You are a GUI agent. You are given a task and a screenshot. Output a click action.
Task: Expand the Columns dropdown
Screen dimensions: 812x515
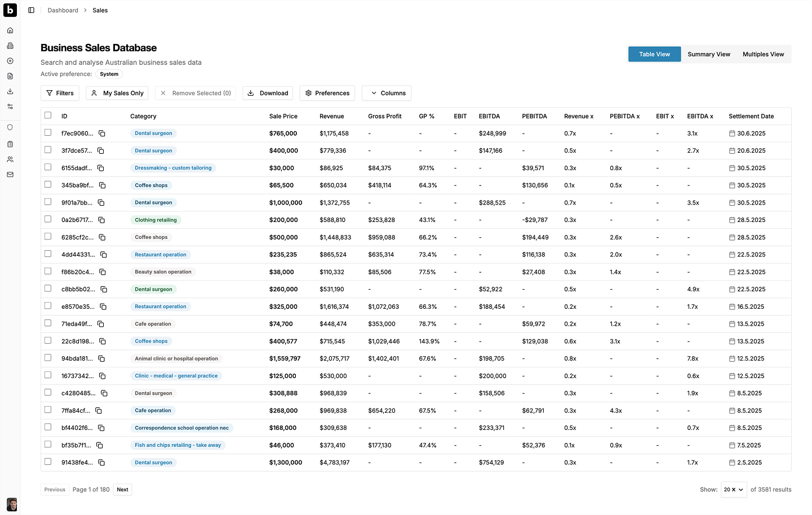coord(387,93)
